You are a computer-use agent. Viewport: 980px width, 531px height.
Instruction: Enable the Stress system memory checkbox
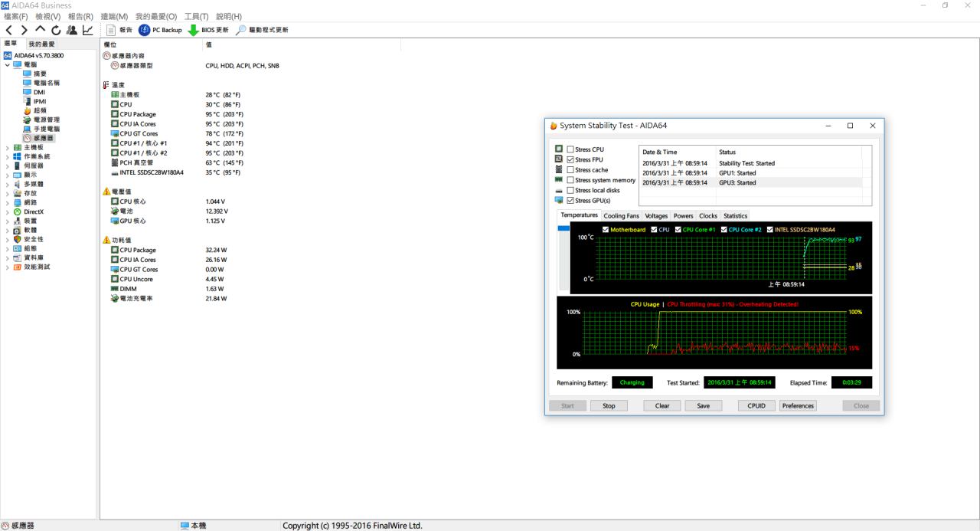570,180
